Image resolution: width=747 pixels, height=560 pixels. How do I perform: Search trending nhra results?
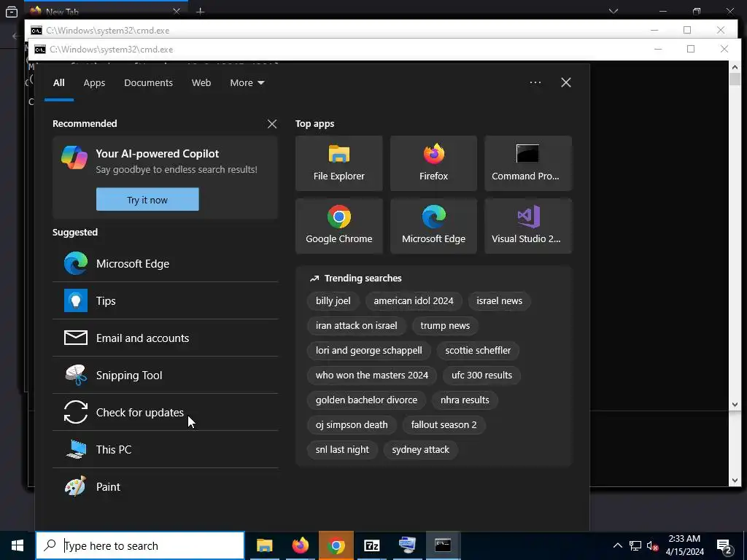[465, 400]
